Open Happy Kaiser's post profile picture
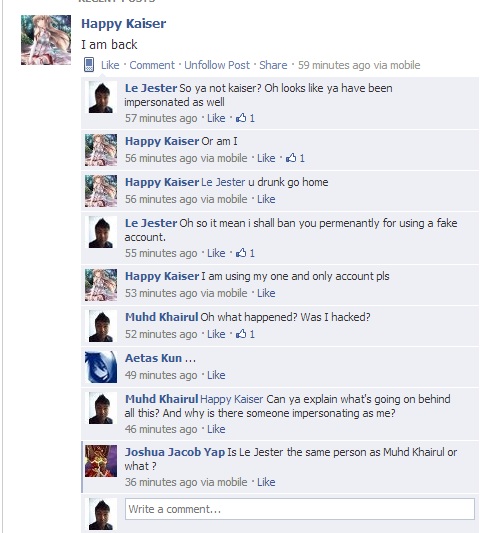The image size is (482, 533). coord(46,40)
